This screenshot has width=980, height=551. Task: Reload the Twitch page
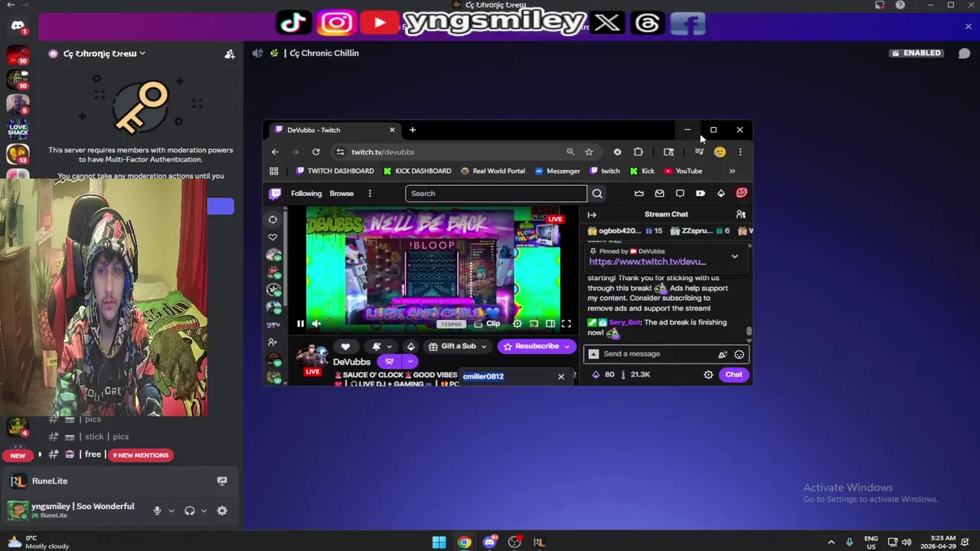(315, 152)
